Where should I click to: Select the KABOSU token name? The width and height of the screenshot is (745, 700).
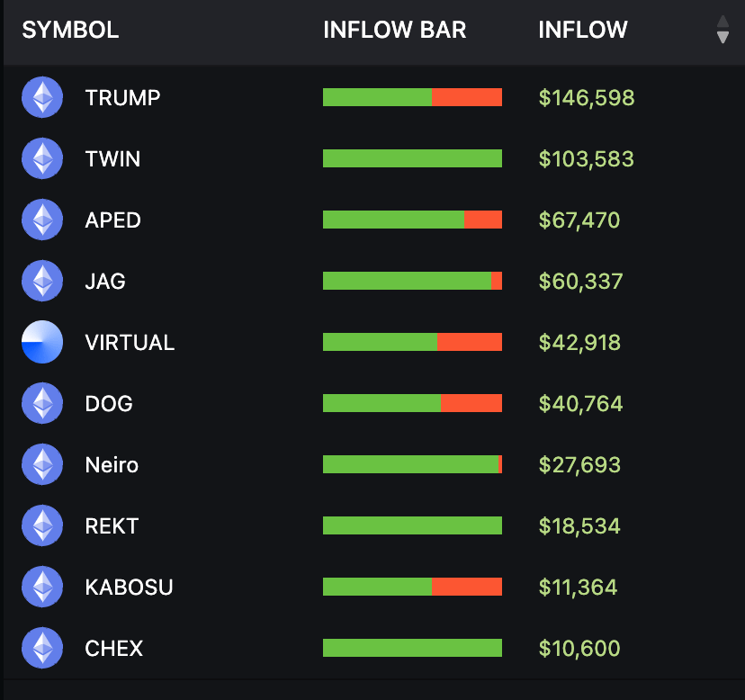click(x=129, y=587)
